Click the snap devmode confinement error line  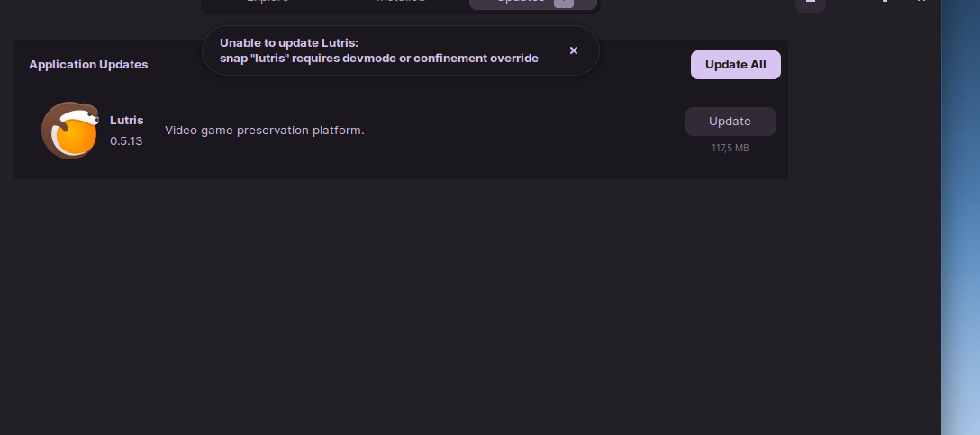[378, 59]
